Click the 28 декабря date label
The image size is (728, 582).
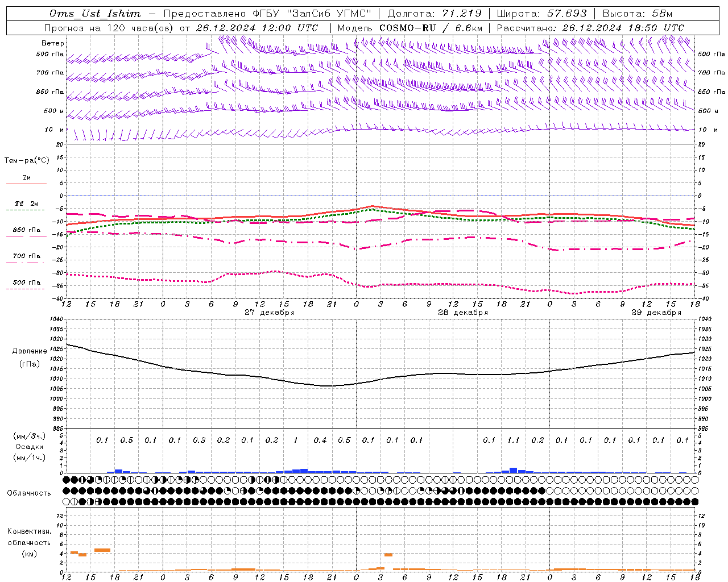(462, 313)
